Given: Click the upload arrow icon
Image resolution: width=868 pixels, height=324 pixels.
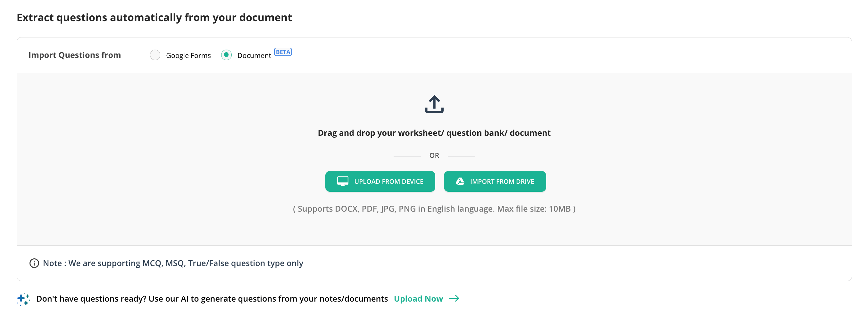Looking at the screenshot, I should [x=434, y=104].
